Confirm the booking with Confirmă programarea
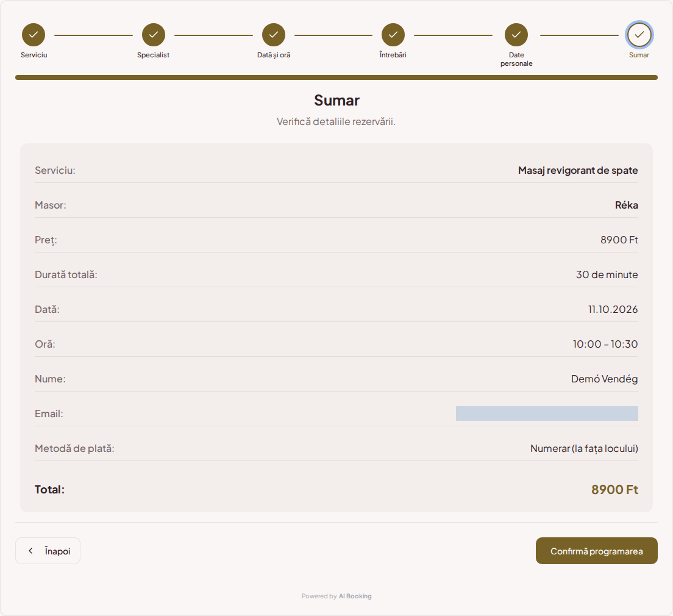This screenshot has height=616, width=673. pos(596,551)
